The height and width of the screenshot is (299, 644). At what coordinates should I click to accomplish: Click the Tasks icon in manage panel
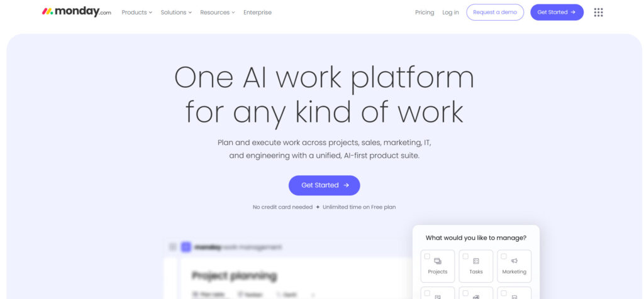(x=476, y=261)
